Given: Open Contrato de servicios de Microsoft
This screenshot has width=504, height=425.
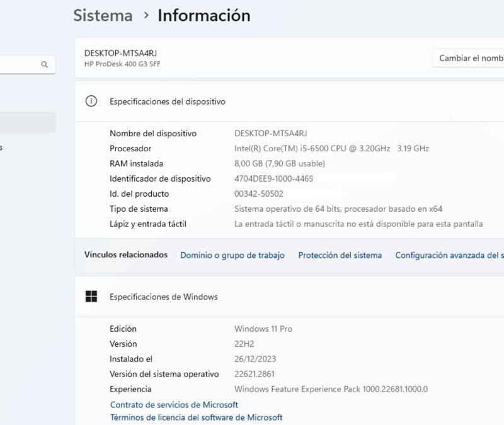Looking at the screenshot, I should [174, 404].
